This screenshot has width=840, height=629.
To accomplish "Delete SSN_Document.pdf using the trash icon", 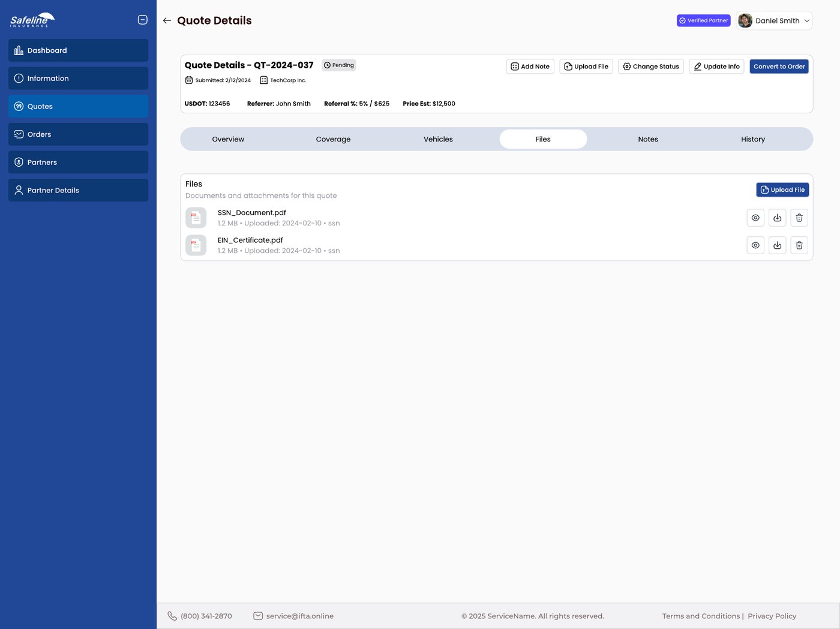I will (x=799, y=218).
